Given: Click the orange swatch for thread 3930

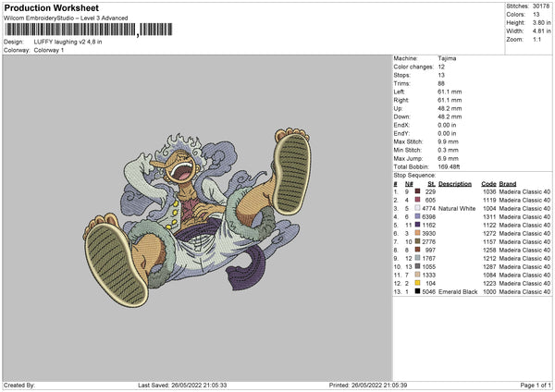Looking at the screenshot, I should pos(417,233).
